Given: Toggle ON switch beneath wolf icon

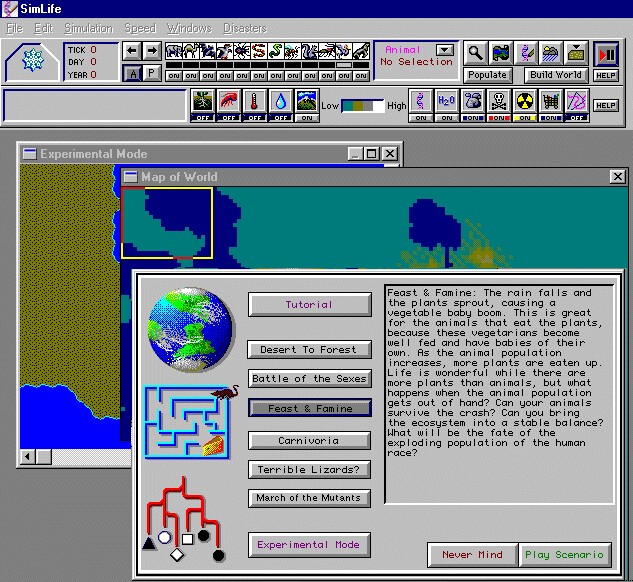Looking at the screenshot, I should 361,76.
